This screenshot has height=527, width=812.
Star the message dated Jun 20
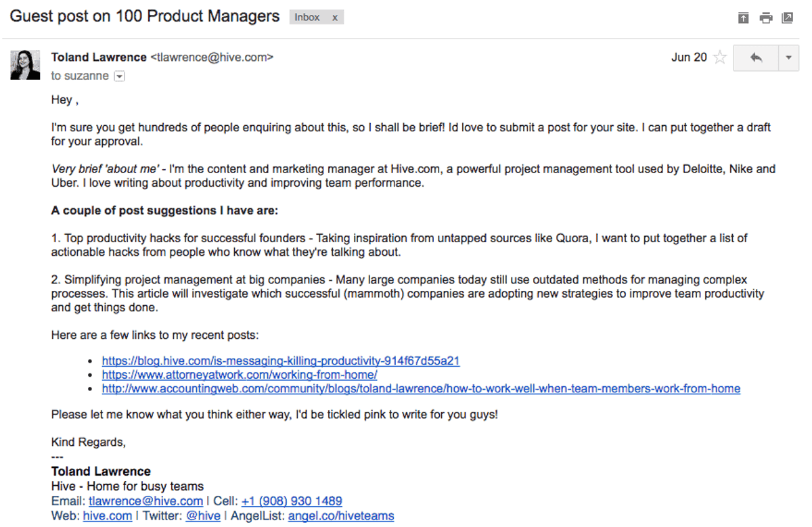point(720,58)
